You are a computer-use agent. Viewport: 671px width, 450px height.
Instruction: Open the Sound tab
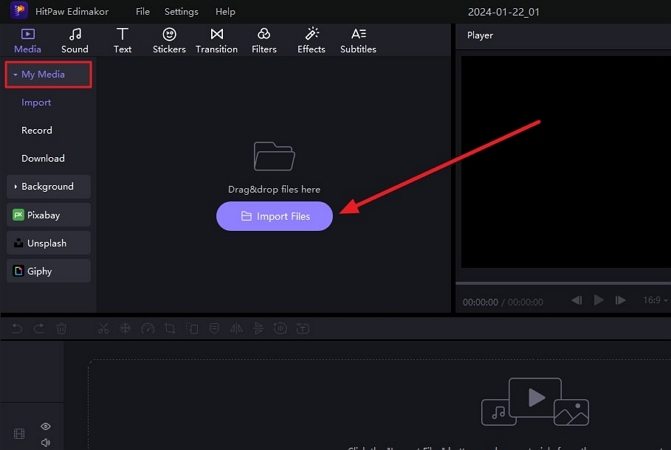pyautogui.click(x=75, y=41)
